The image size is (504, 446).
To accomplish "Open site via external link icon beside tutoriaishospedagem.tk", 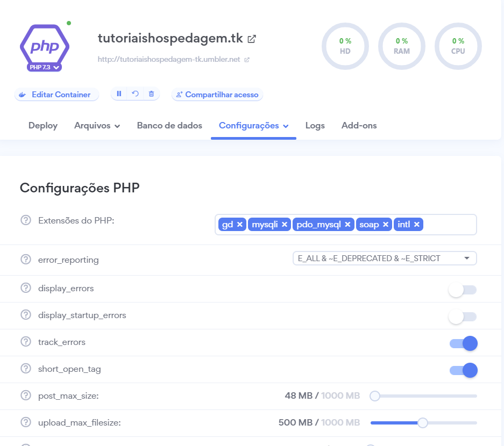I will [252, 38].
